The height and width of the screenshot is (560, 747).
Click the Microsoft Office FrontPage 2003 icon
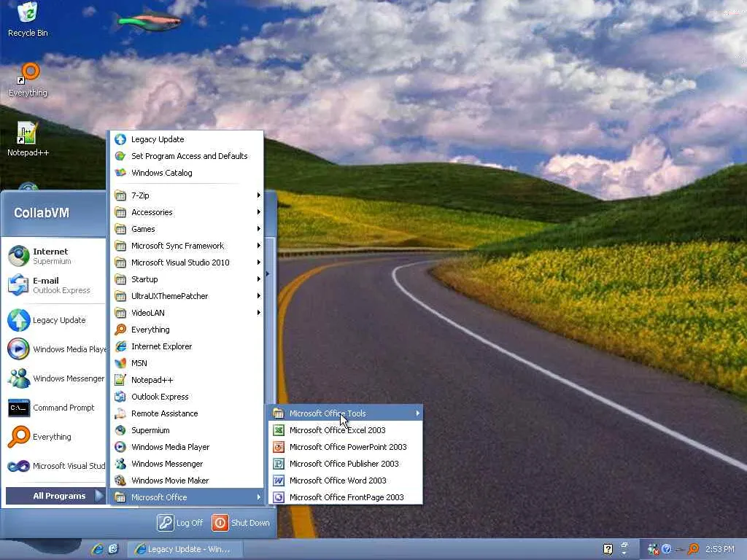(279, 497)
